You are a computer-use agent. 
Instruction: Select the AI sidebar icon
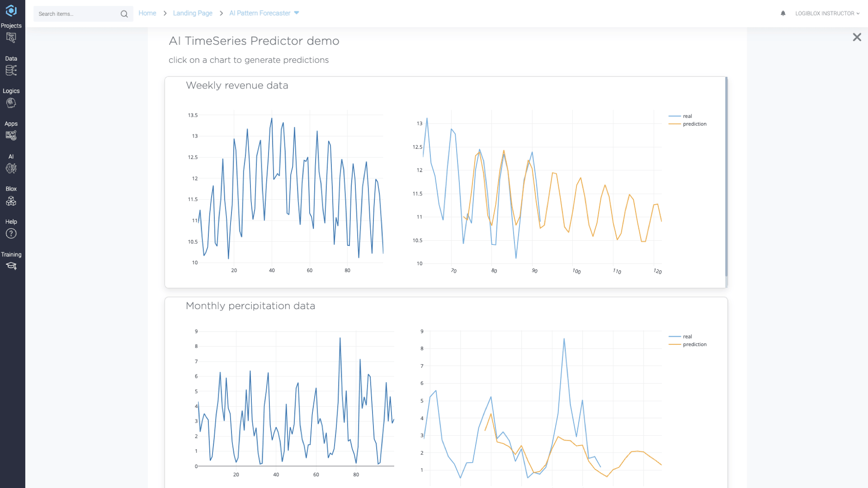11,169
